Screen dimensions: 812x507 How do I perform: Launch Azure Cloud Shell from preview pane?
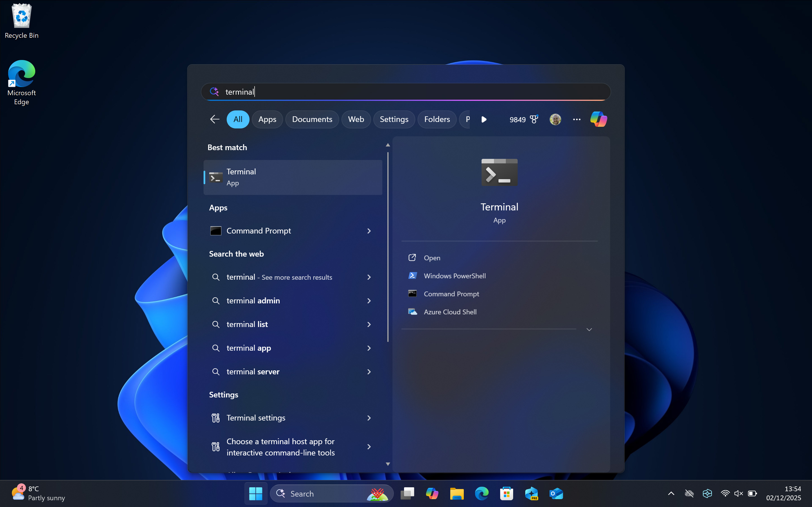point(450,312)
